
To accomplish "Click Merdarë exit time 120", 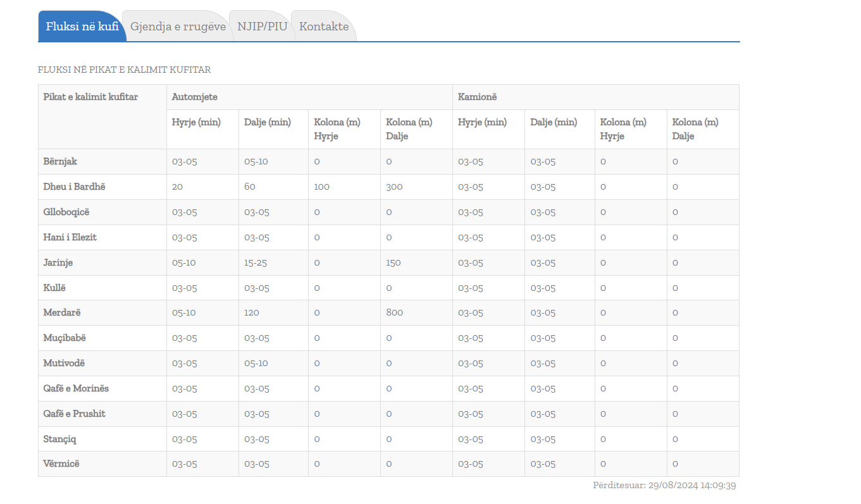I will [252, 312].
